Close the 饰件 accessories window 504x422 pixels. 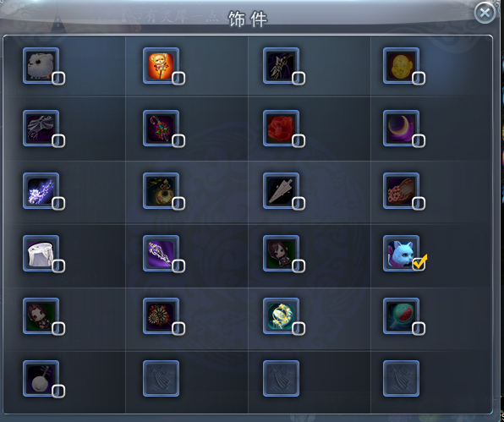tap(485, 13)
